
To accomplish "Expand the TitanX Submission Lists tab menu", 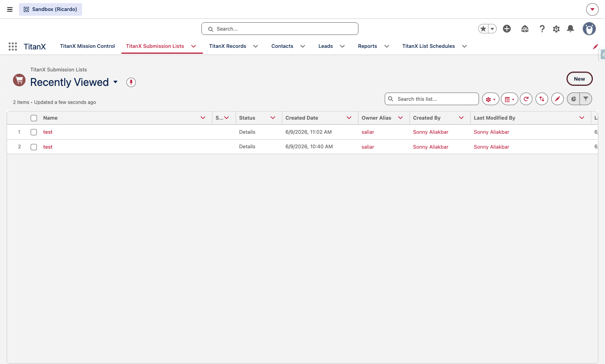I will pyautogui.click(x=194, y=46).
